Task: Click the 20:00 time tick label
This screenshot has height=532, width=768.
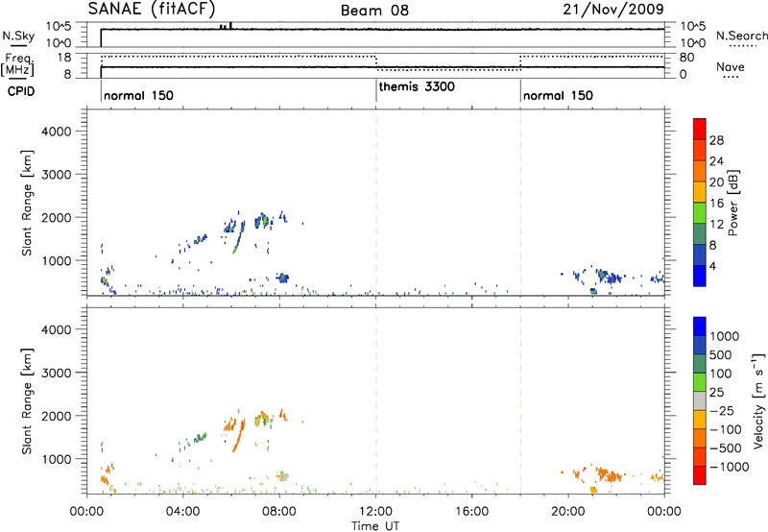Action: [568, 512]
